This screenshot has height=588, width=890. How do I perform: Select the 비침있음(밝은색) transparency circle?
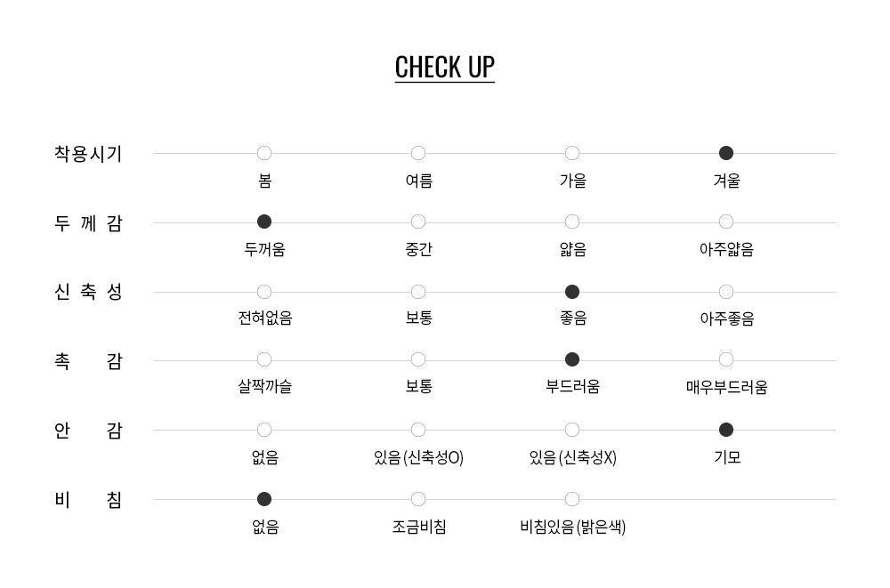click(572, 499)
